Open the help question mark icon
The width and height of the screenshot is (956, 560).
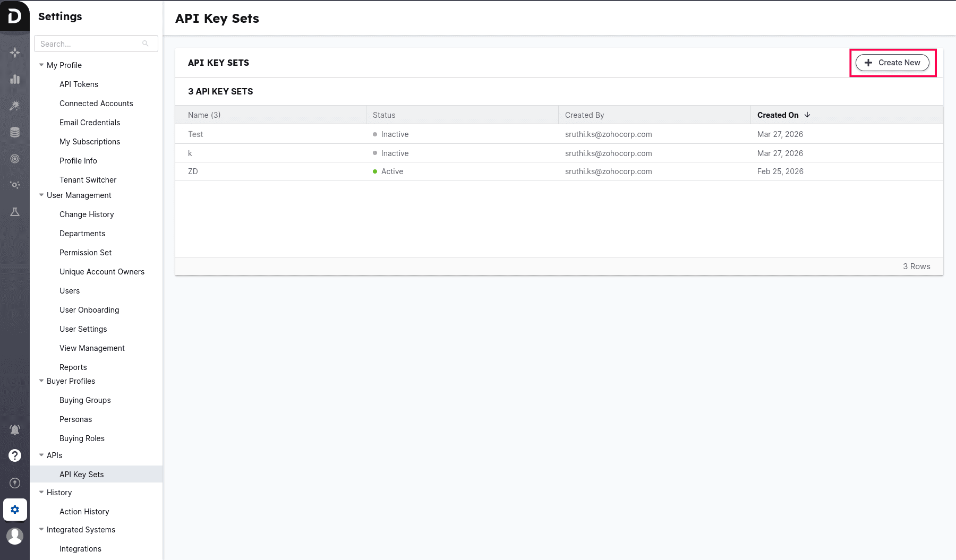click(15, 455)
